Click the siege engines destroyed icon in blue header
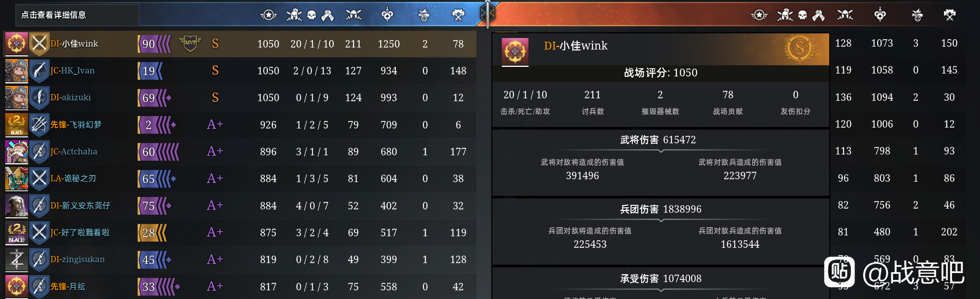Viewport: 980px width, 299px height. pos(424,15)
